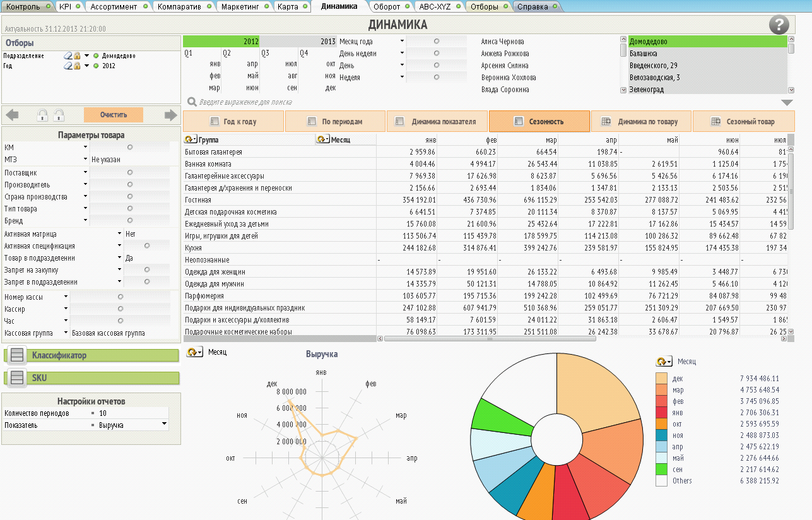812x520 pixels.
Task: Click the сен green swatch in pie legend
Action: [x=661, y=470]
